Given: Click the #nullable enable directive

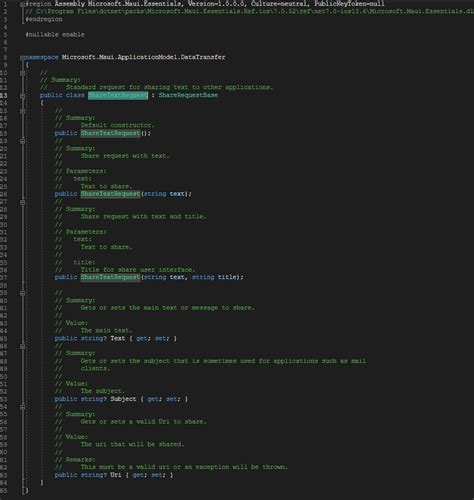Looking at the screenshot, I should 55,34.
